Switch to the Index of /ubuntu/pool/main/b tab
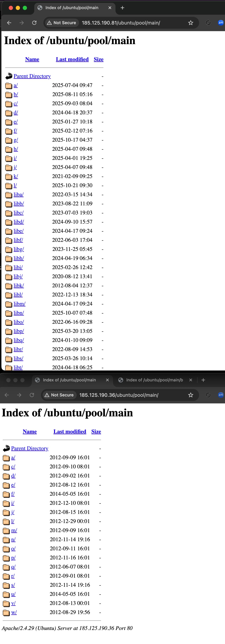The width and height of the screenshot is (225, 644). tap(154, 380)
